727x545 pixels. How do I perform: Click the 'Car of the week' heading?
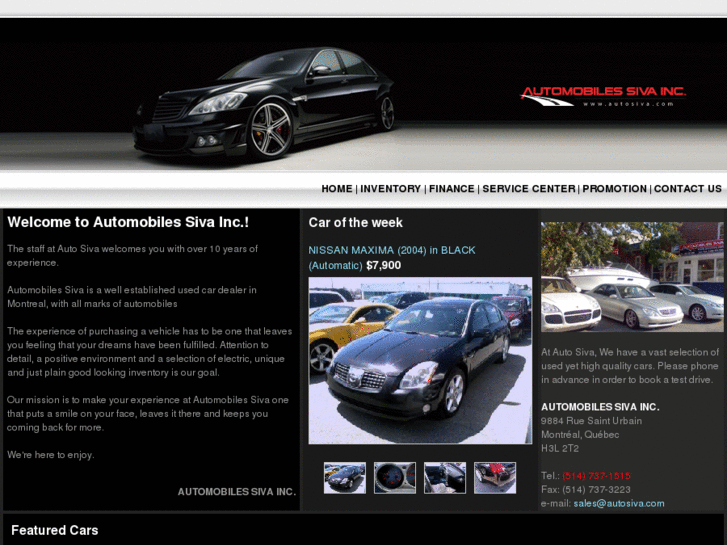point(356,223)
